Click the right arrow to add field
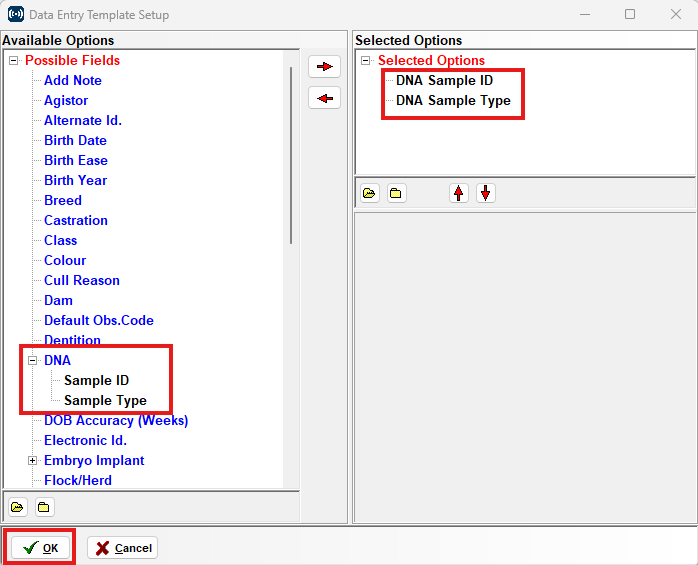The image size is (698, 565). (x=324, y=67)
